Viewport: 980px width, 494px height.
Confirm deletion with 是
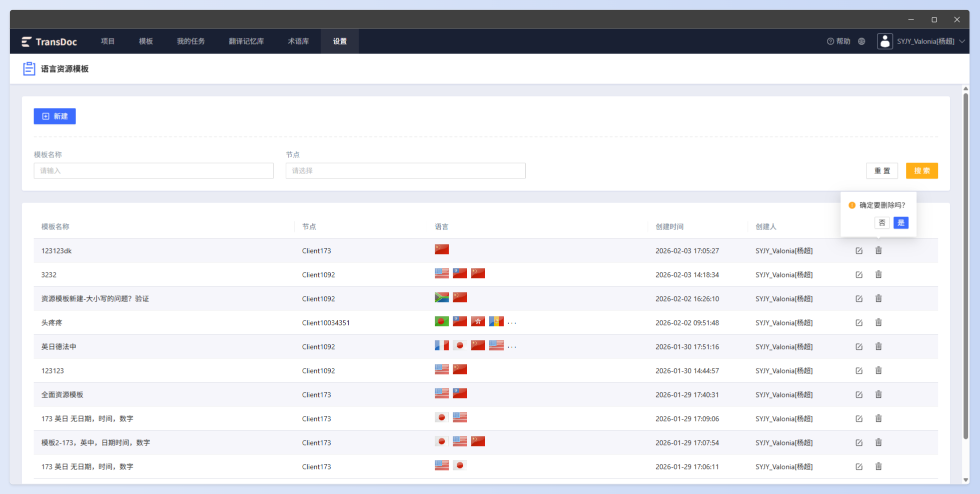point(901,222)
